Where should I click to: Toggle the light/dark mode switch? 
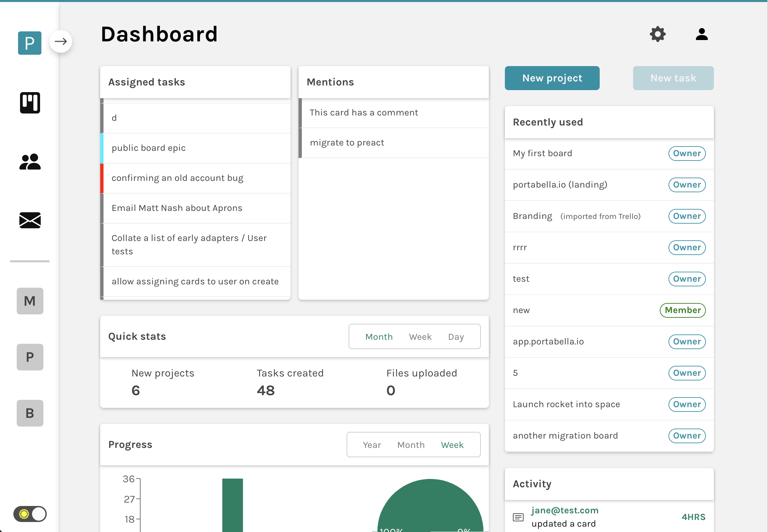[x=30, y=514]
